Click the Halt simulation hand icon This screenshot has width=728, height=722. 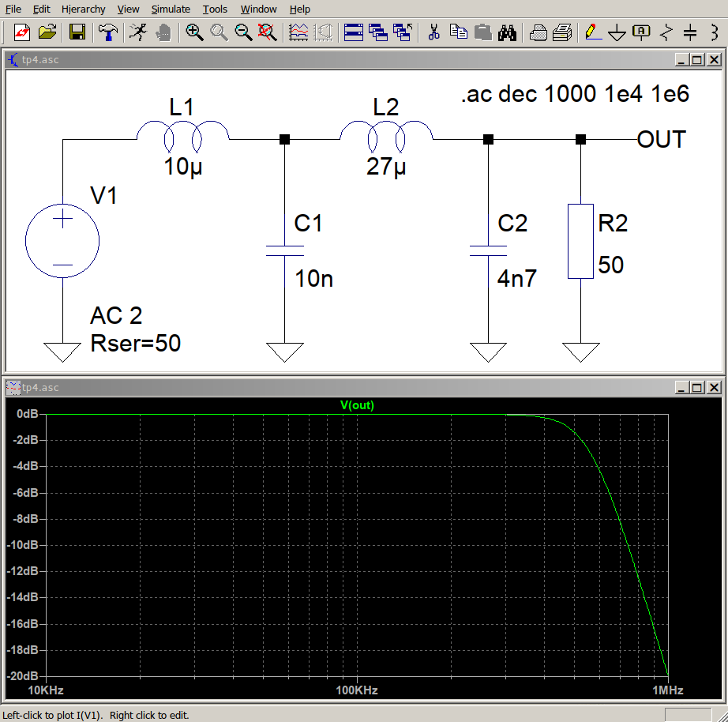[x=163, y=32]
